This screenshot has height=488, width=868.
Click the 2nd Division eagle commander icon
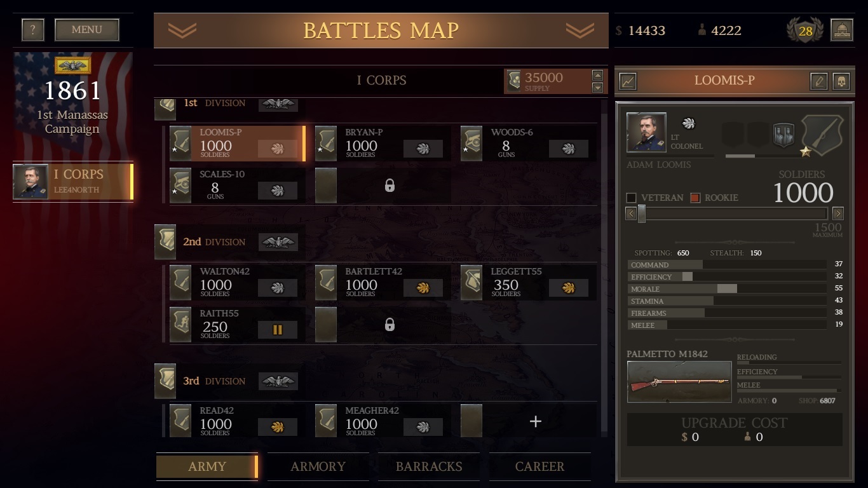[278, 242]
